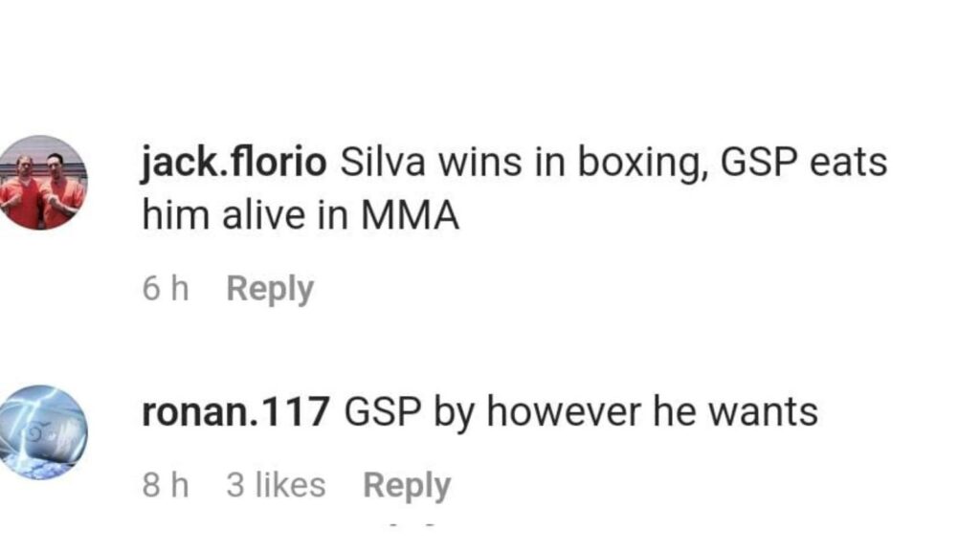
Task: Click GSP in ronan.117's comment
Action: pos(383,412)
